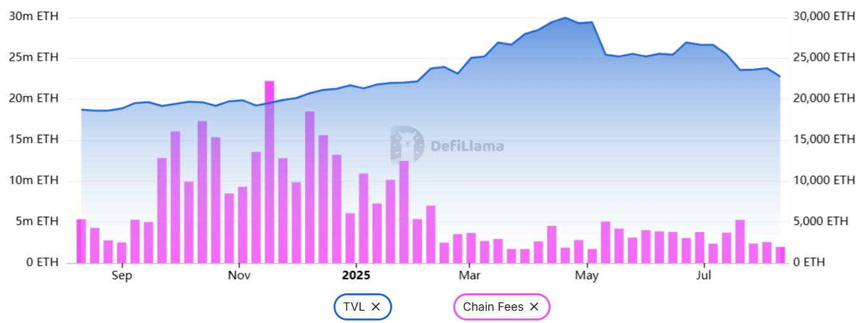Click the first Chain Fees bar on the left

(81, 241)
